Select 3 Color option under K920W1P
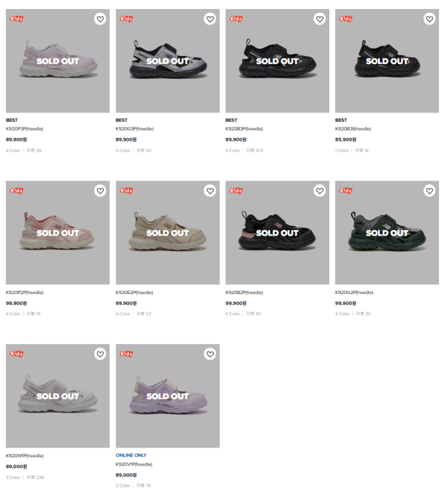This screenshot has height=497, width=448. point(13,477)
